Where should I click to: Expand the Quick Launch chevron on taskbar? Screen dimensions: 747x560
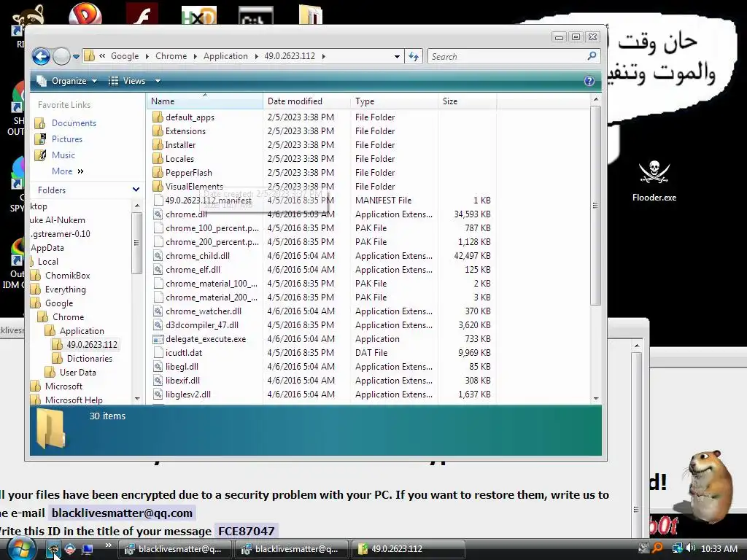(108, 545)
